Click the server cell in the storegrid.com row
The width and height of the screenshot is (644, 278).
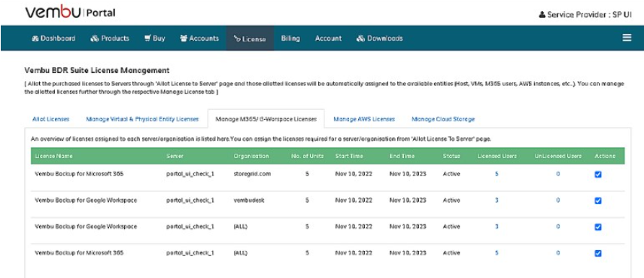190,174
